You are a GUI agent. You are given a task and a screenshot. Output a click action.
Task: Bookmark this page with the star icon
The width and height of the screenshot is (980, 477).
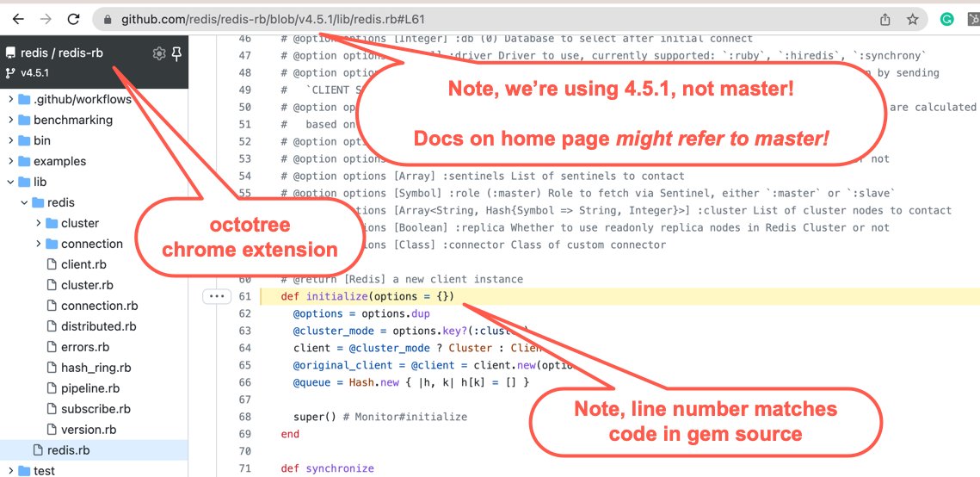pyautogui.click(x=913, y=20)
